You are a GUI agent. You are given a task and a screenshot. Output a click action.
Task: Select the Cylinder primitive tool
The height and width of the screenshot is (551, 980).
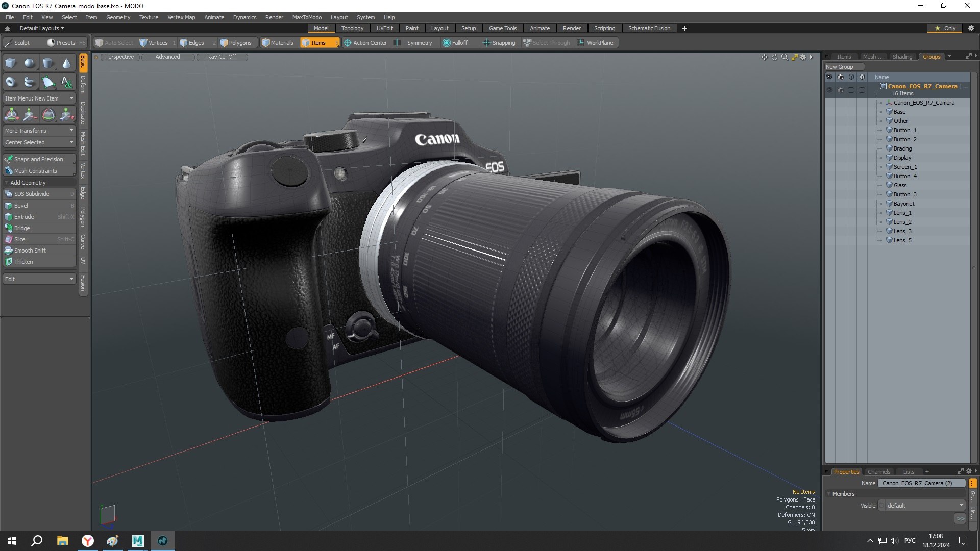click(48, 63)
